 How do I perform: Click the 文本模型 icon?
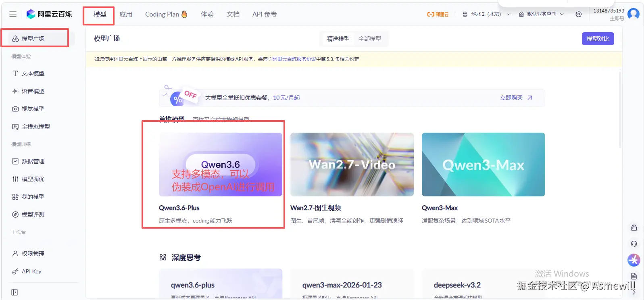pyautogui.click(x=15, y=73)
